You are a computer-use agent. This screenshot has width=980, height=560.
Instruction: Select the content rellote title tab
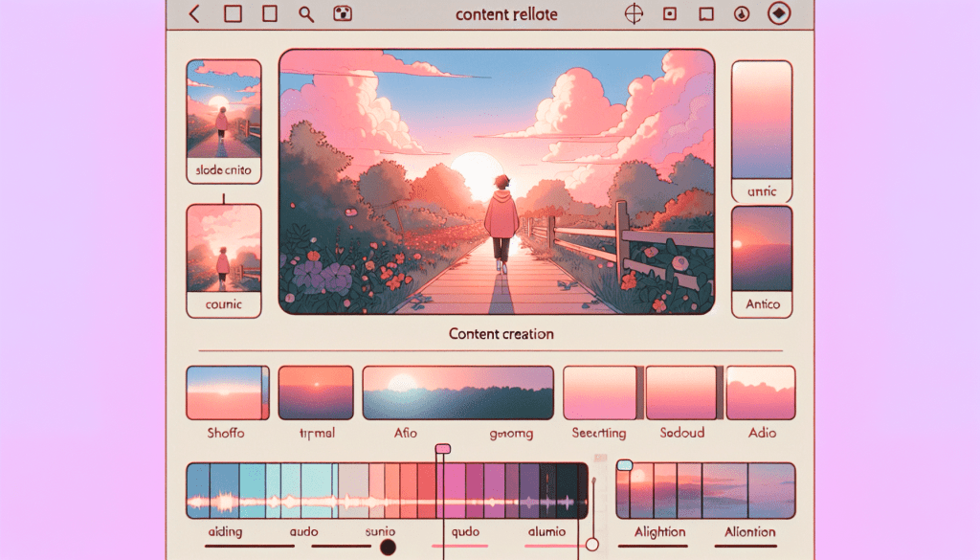click(x=507, y=13)
